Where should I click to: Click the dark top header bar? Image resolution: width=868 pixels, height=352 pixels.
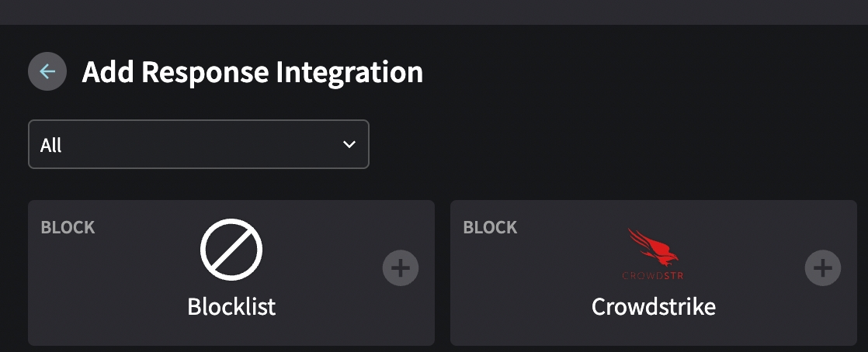point(434,12)
